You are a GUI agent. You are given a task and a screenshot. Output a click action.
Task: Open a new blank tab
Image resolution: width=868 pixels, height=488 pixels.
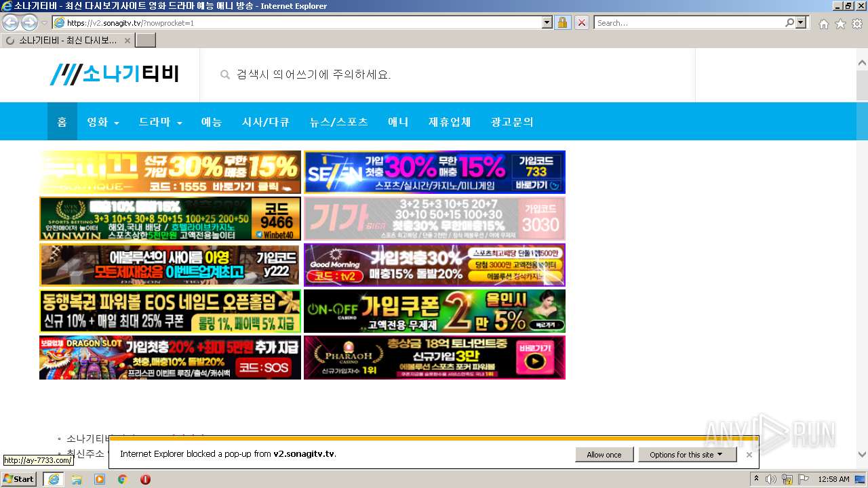[146, 41]
